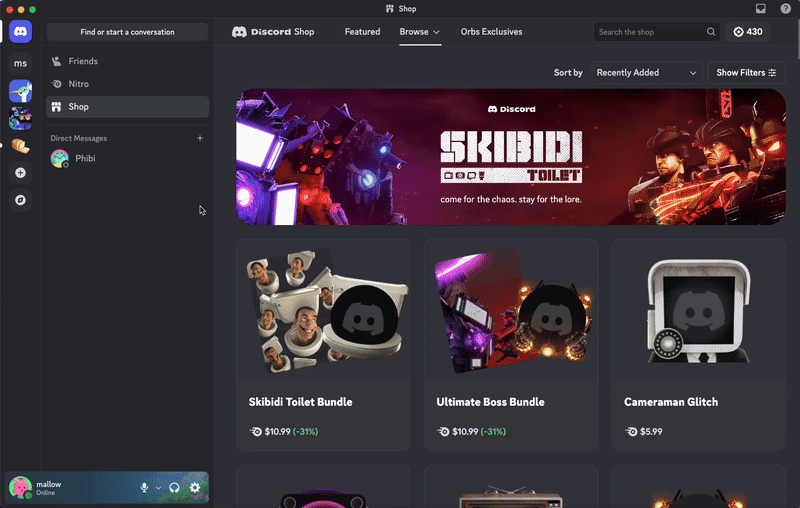Open the Inbox icon in title bar
This screenshot has height=508, width=800.
761,9
